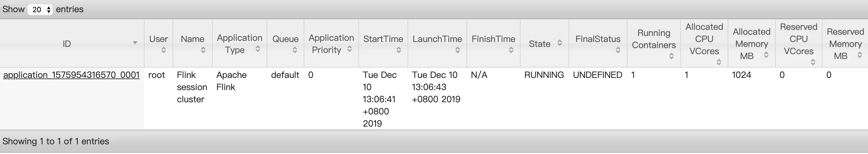
Task: Sort by Allocated CPU VCores arrows
Action: click(719, 62)
